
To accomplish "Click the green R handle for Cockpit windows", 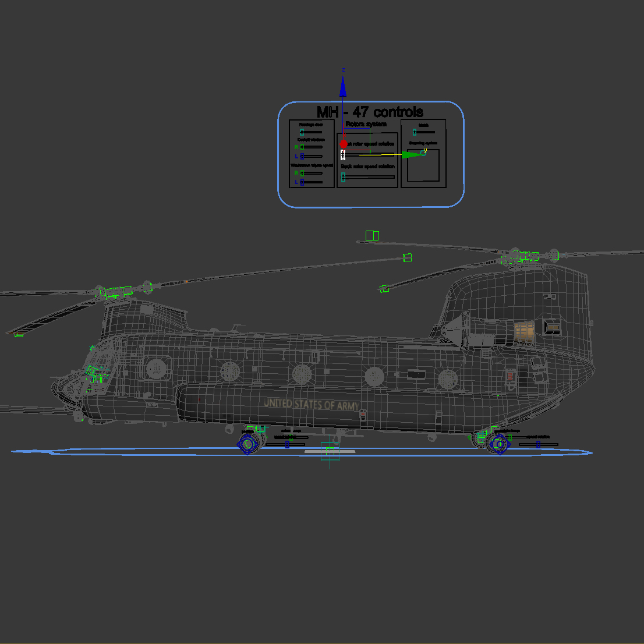I will [302, 147].
